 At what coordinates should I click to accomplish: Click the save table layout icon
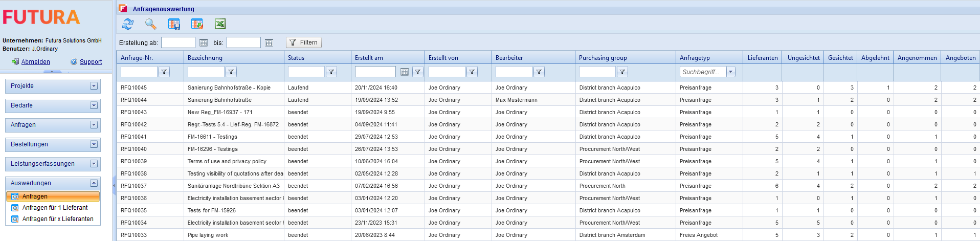174,24
